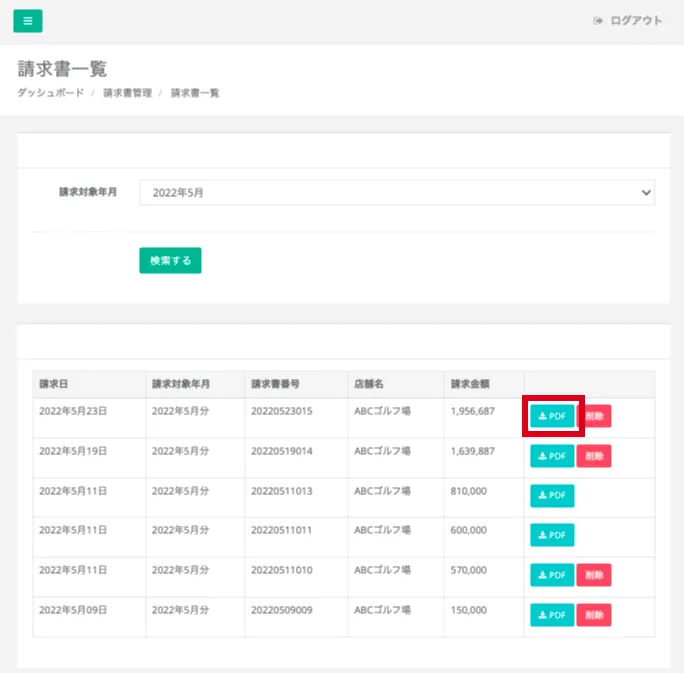Click the 請求日 column header
Viewport: 684px width, 673px height.
(54, 384)
